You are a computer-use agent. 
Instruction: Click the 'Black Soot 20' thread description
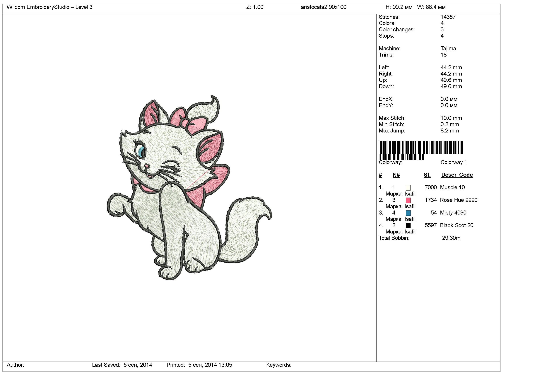(x=457, y=225)
